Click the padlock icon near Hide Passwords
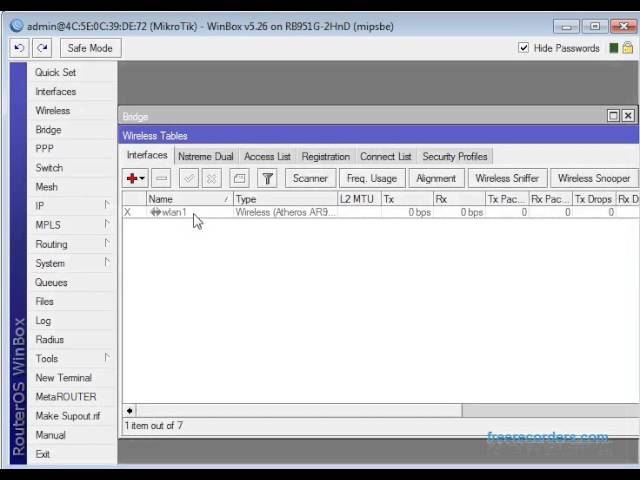 [628, 48]
